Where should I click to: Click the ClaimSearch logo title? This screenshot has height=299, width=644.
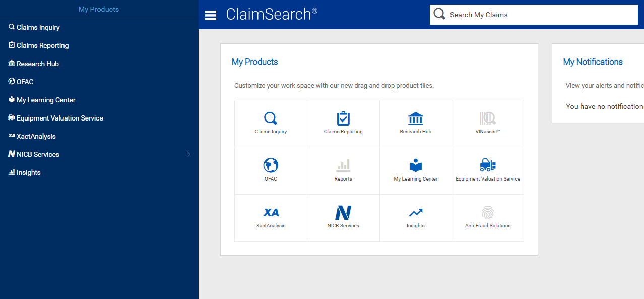(272, 14)
